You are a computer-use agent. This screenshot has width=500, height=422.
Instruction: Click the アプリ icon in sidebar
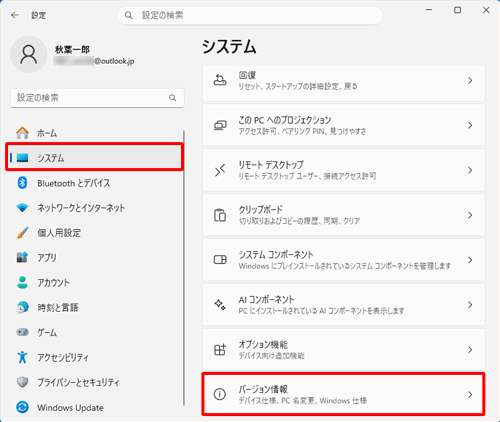(22, 257)
